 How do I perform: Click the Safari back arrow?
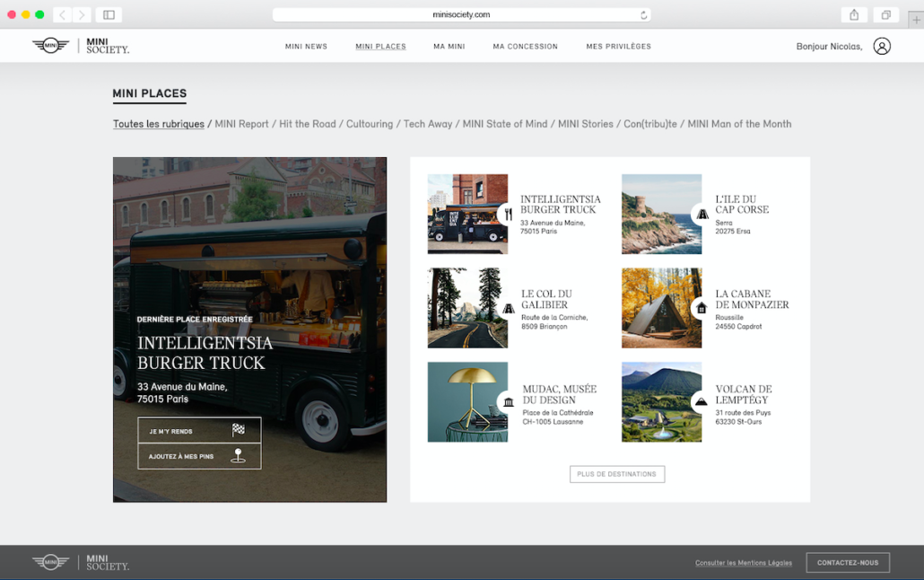[x=63, y=14]
